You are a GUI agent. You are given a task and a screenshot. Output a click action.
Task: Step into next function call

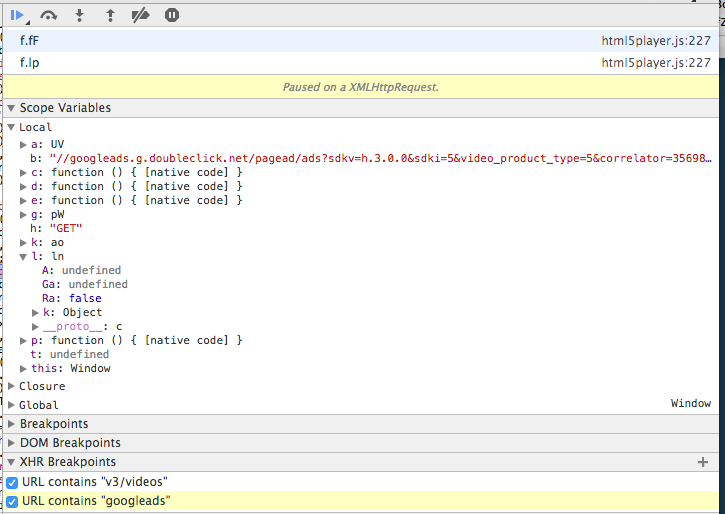pos(80,15)
